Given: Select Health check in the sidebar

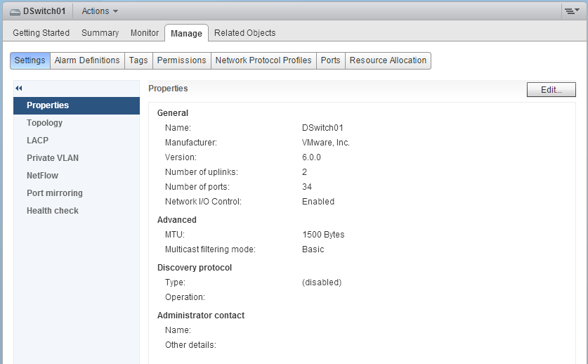Looking at the screenshot, I should (53, 211).
